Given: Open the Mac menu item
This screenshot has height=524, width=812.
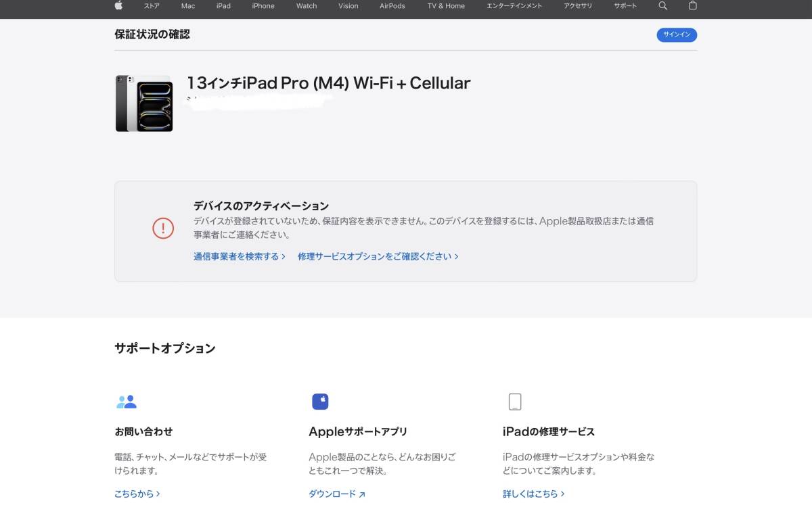Looking at the screenshot, I should 188,6.
